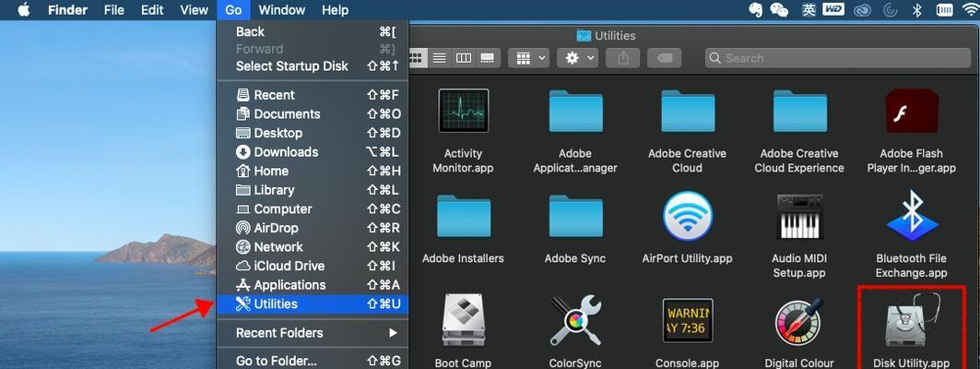Go to iCloud Drive from the Go menu
The image size is (980, 369).
(313, 266)
